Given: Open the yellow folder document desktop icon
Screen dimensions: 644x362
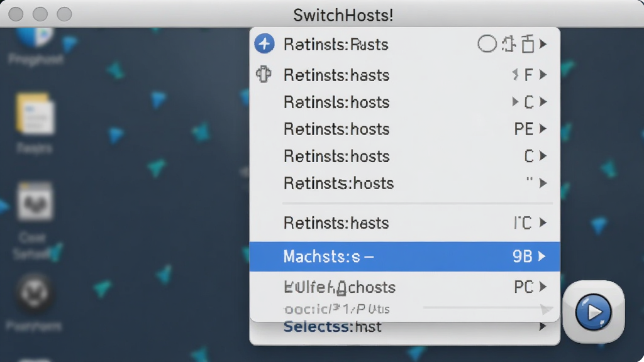Looking at the screenshot, I should pyautogui.click(x=35, y=113).
